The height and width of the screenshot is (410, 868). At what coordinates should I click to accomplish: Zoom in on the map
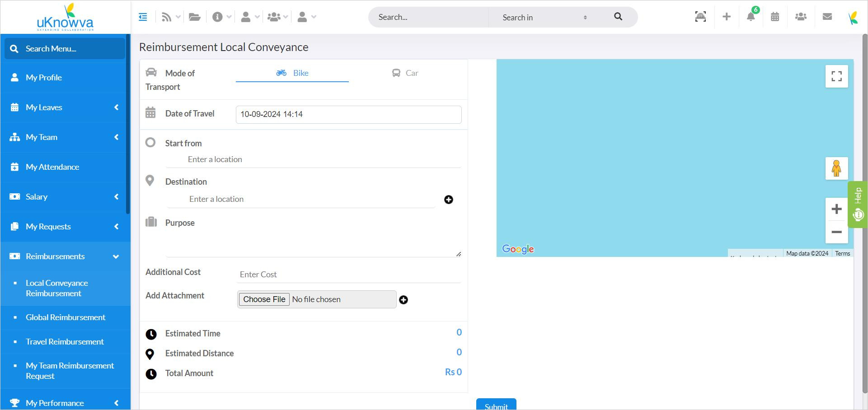point(837,209)
